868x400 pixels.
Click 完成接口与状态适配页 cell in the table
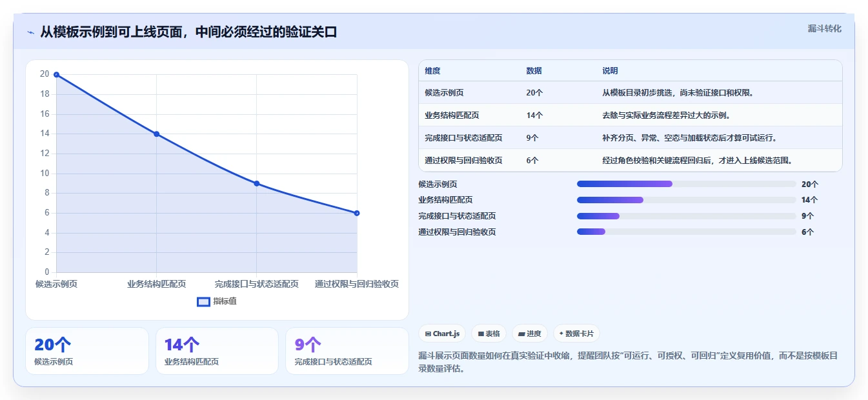[463, 138]
